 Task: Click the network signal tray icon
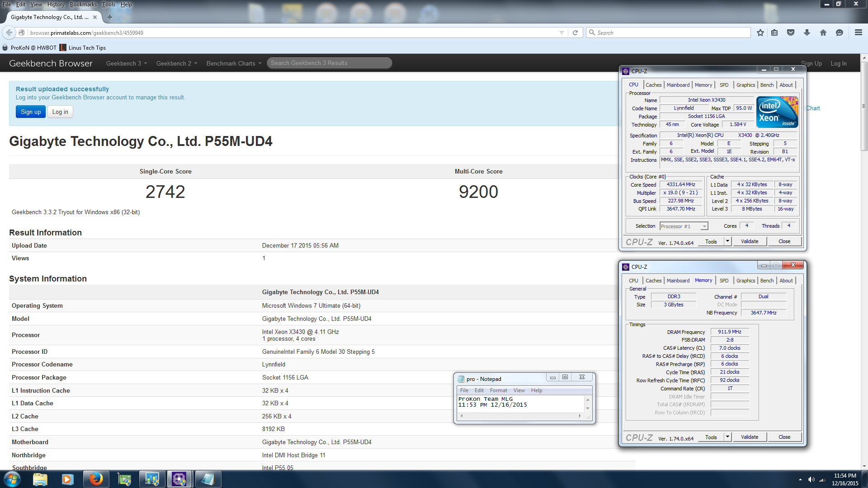click(822, 479)
